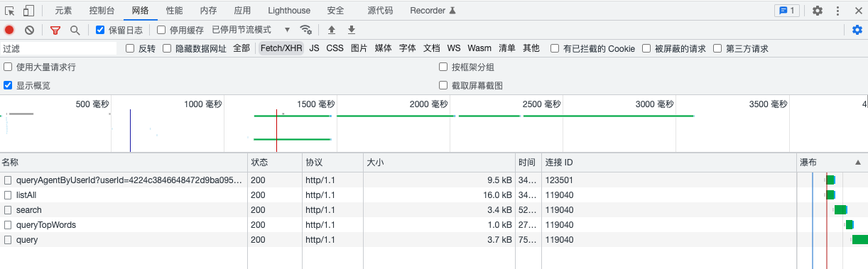Open network settings gear icon

point(857,30)
